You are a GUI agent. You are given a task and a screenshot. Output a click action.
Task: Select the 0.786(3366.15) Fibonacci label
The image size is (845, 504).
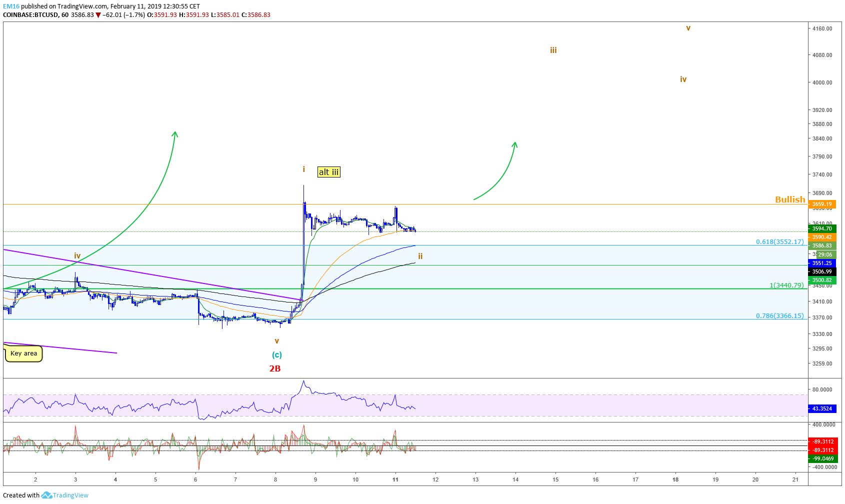tap(780, 315)
